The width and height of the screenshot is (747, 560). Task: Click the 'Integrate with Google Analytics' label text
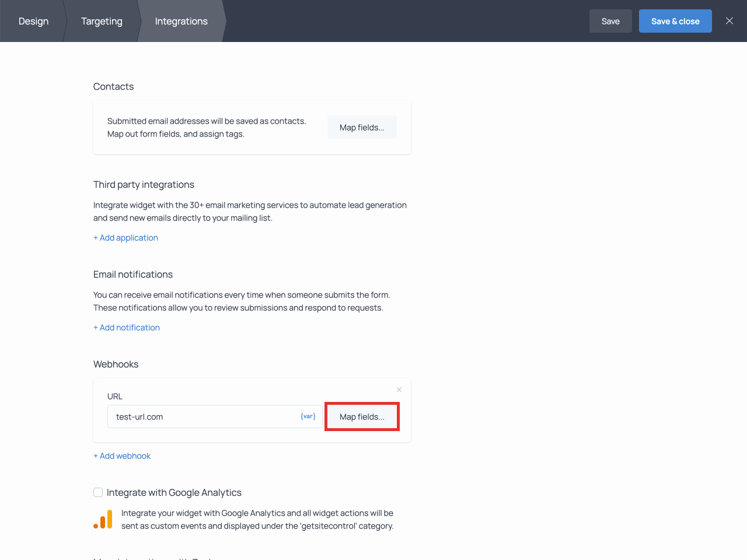[x=174, y=492]
